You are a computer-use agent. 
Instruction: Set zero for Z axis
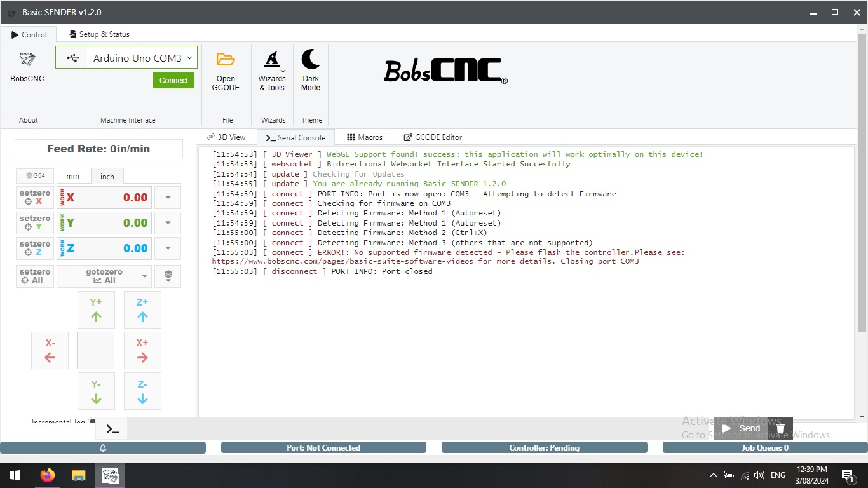coord(35,248)
